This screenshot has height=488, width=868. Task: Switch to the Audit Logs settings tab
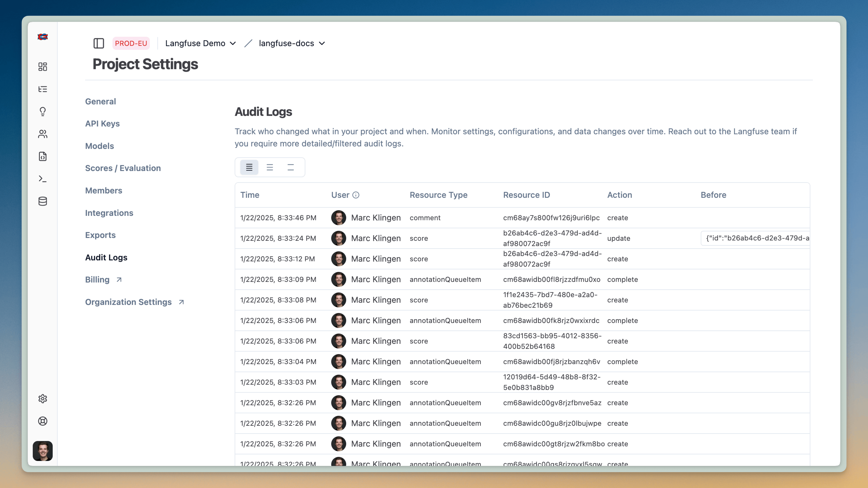(106, 258)
